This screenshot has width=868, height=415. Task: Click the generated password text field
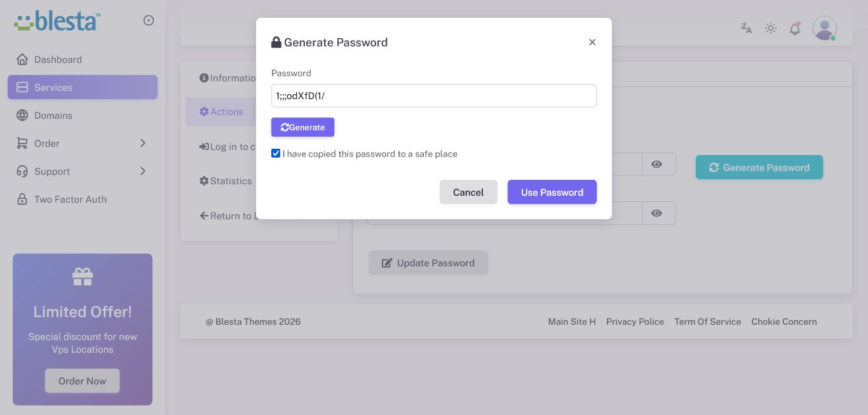(x=433, y=96)
